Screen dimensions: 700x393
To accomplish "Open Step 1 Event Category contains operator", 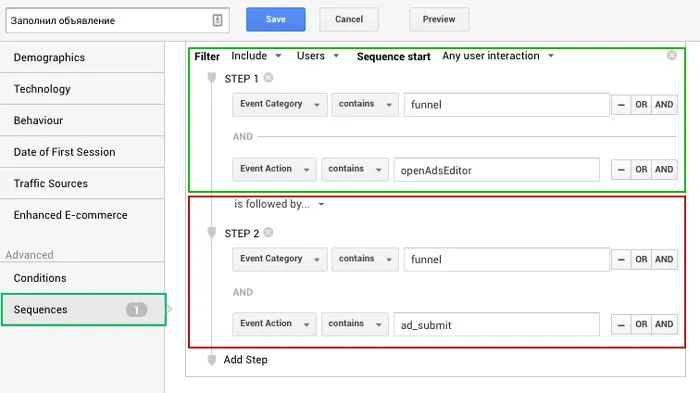I will (x=365, y=105).
